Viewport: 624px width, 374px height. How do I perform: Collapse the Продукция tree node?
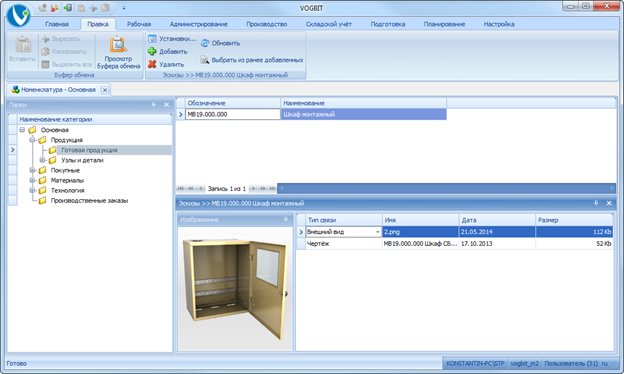click(32, 140)
